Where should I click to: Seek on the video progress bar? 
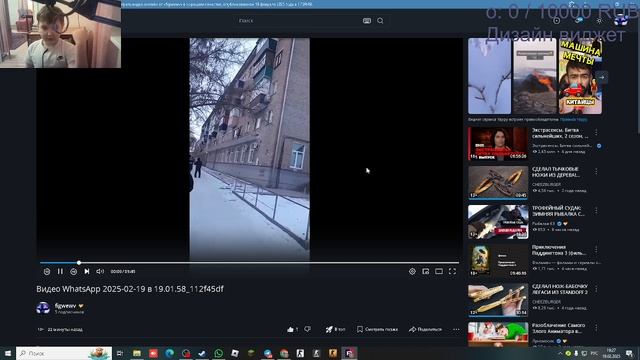pos(249,263)
